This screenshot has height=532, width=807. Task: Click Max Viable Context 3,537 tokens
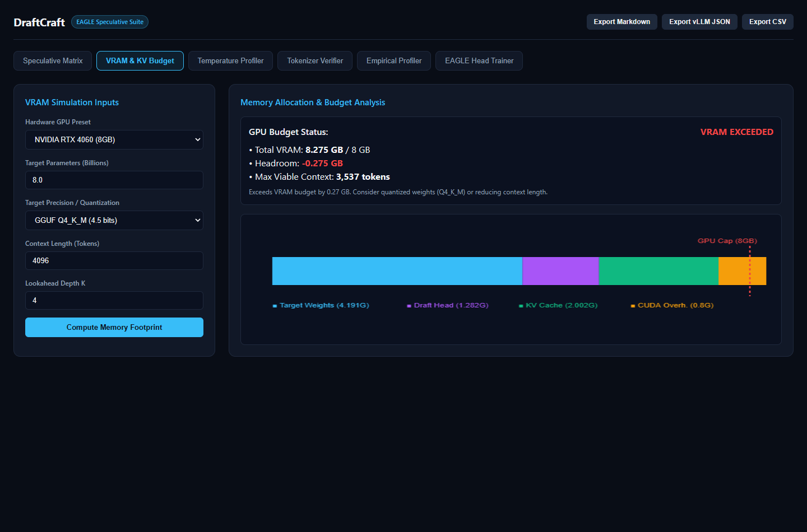363,177
